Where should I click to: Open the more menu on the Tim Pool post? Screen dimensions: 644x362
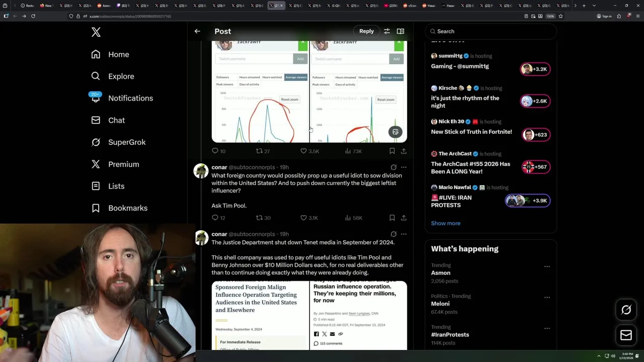point(404,167)
